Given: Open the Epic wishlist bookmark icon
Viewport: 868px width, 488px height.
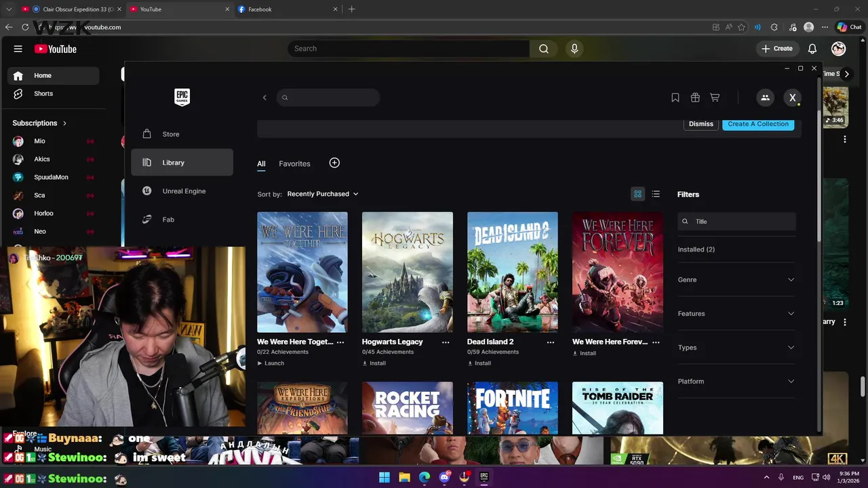Looking at the screenshot, I should pos(675,98).
